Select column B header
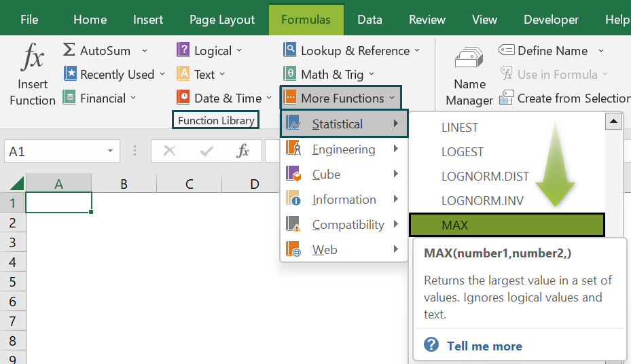This screenshot has height=364, width=631. tap(124, 184)
